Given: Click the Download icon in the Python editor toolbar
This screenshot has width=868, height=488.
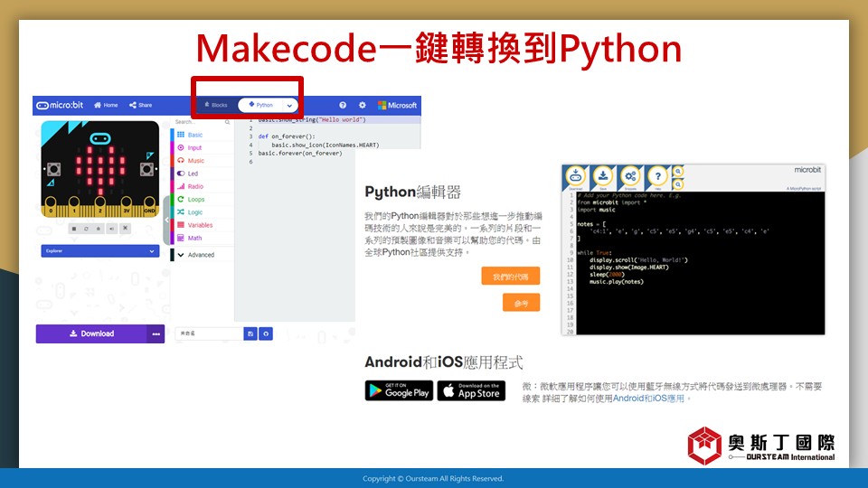Looking at the screenshot, I should coord(576,178).
